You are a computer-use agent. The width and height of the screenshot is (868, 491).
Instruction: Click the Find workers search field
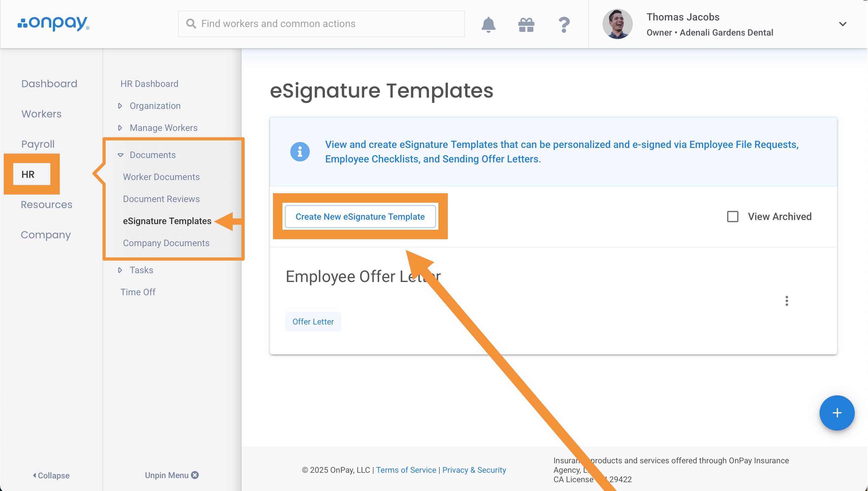(x=321, y=24)
